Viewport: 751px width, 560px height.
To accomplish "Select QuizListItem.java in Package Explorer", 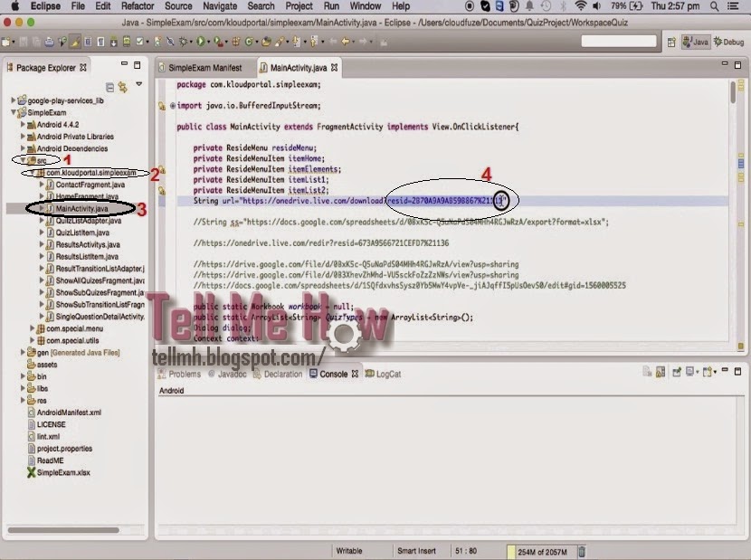I will 82,233.
